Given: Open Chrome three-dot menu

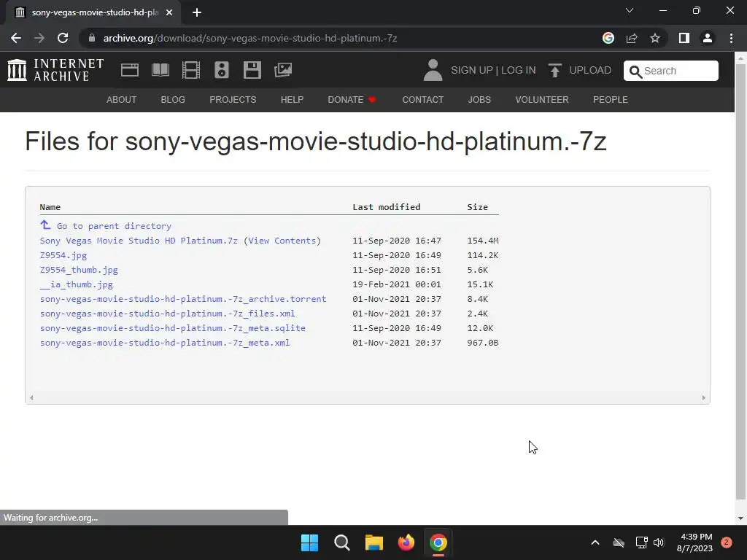Looking at the screenshot, I should pyautogui.click(x=731, y=38).
